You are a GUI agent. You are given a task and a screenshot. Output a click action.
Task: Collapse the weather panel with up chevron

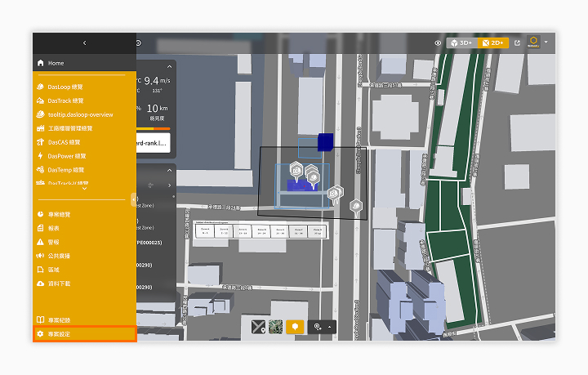pyautogui.click(x=170, y=67)
